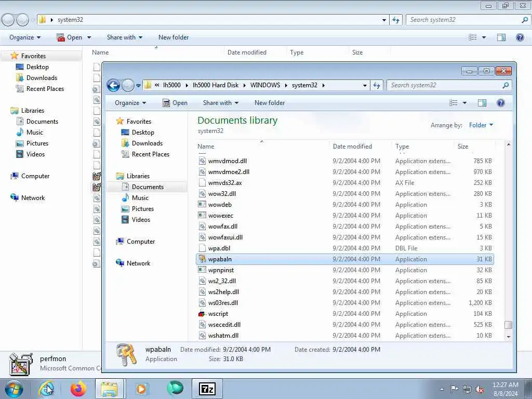Select Computer in front window sidebar

[x=140, y=242]
